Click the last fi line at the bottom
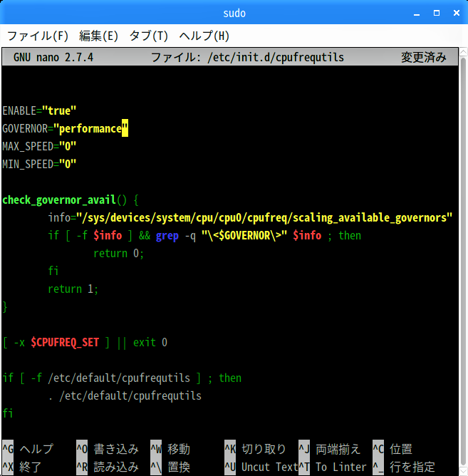 tap(8, 413)
